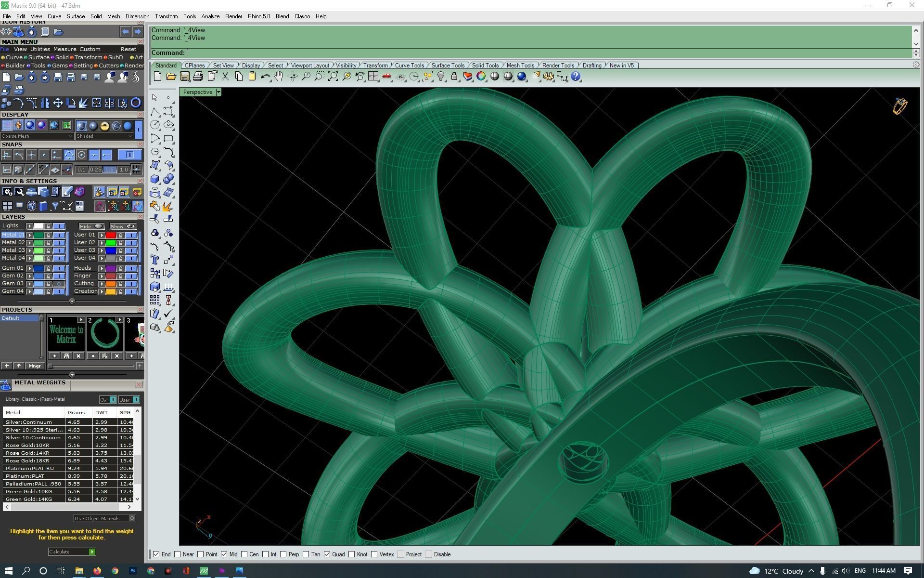
Task: Select the Rectangle tool in side toolbar
Action: [168, 138]
